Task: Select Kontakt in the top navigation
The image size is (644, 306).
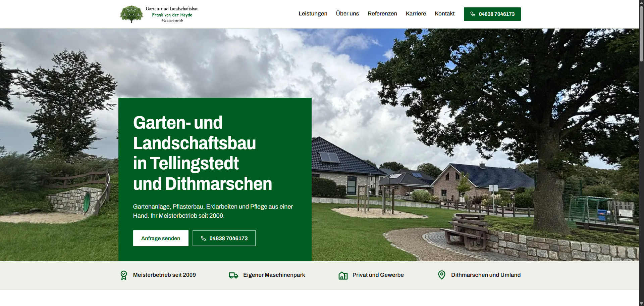Action: pos(445,14)
